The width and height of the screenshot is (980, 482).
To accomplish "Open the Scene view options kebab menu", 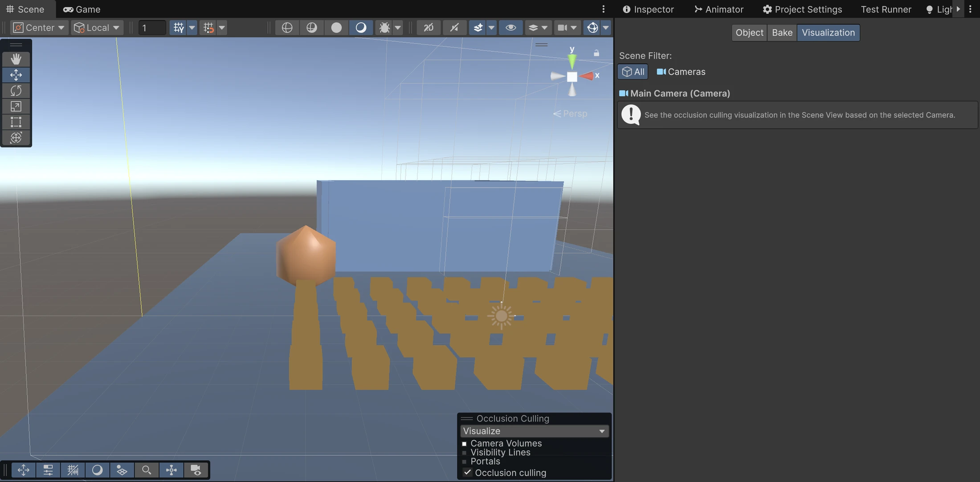I will pos(604,9).
